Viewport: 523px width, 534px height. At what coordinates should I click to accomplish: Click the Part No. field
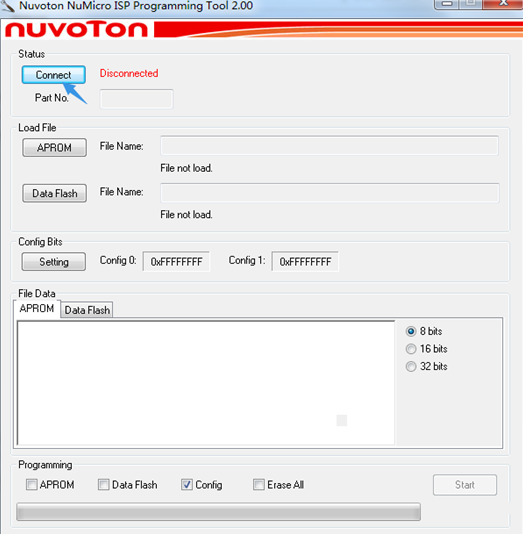[x=136, y=99]
